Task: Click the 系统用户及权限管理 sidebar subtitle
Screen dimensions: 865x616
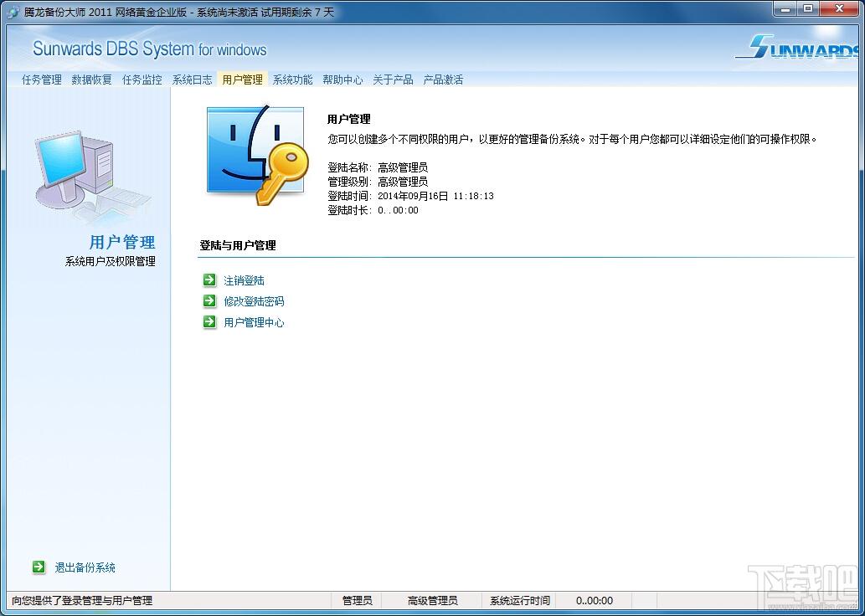Action: 111,261
